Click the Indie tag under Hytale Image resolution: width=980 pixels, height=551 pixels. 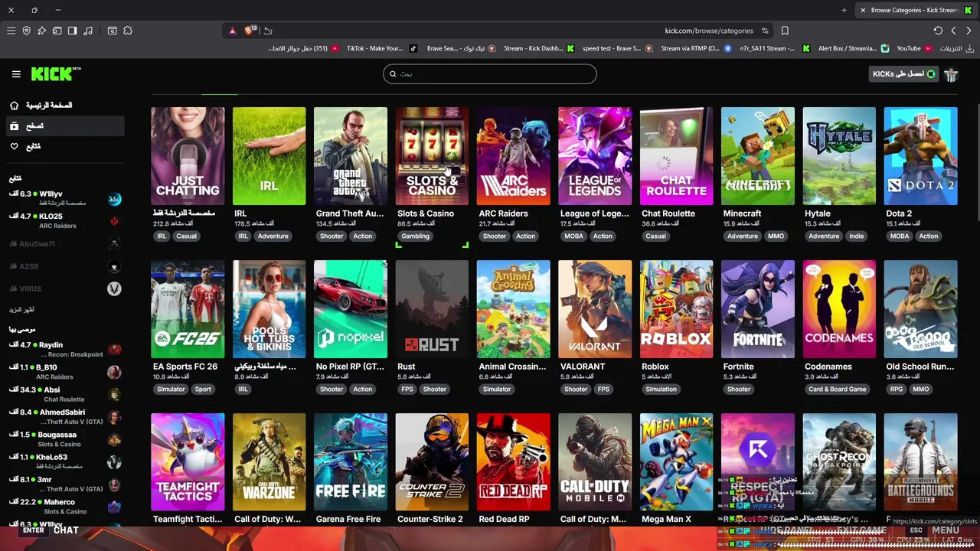point(856,236)
